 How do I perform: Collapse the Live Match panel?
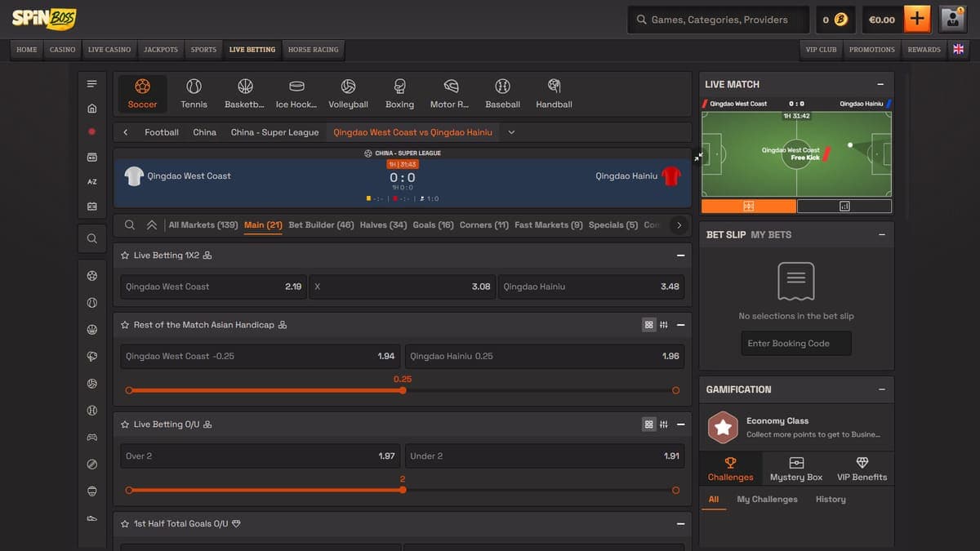(x=880, y=84)
